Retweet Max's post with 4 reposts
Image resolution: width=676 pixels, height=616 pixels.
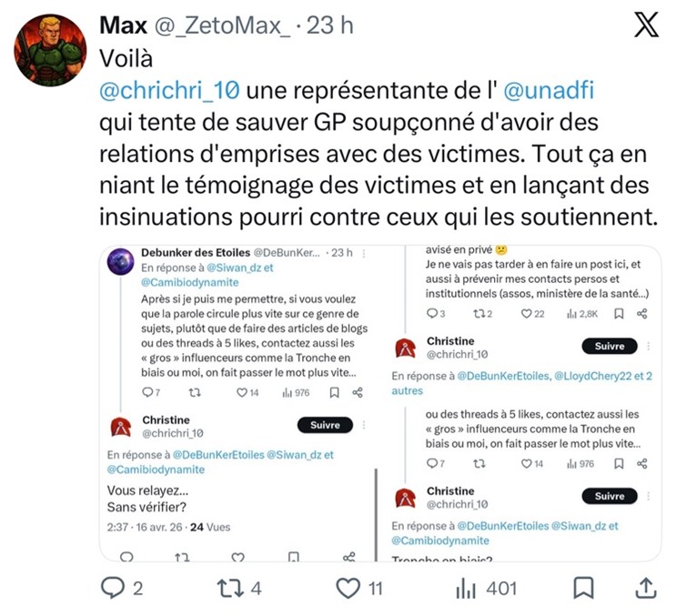[x=228, y=589]
